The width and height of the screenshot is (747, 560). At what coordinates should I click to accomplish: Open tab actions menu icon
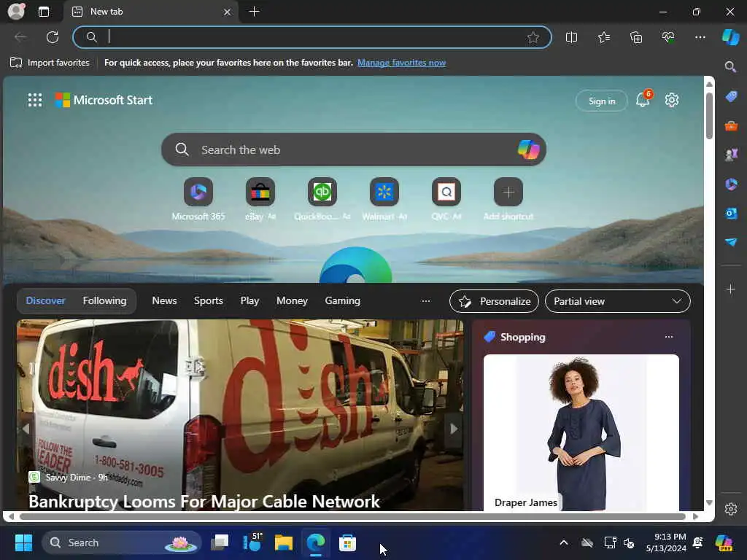point(44,12)
